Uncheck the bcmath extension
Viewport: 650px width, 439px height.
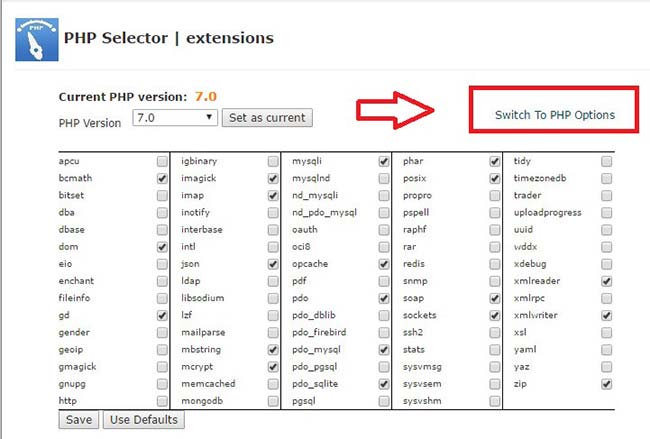click(162, 178)
